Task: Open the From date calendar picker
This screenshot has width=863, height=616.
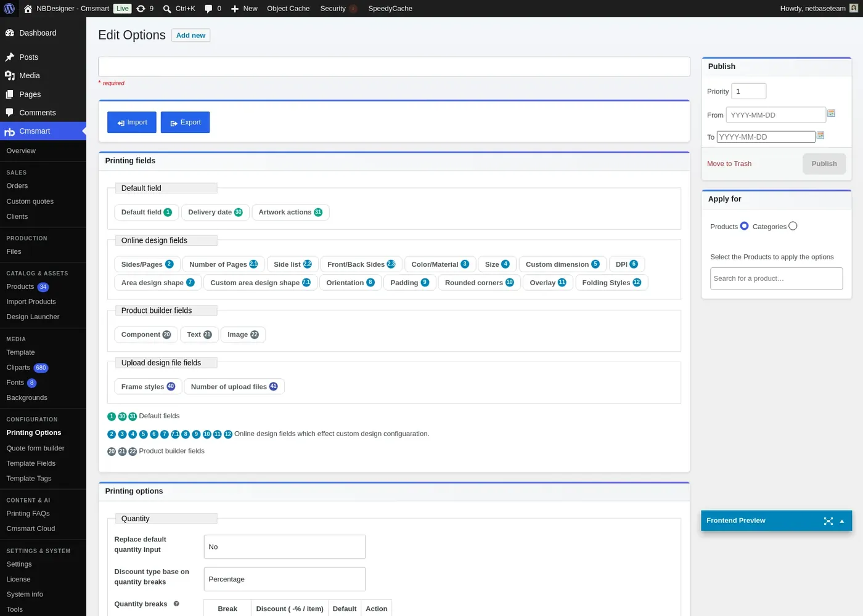Action: click(831, 113)
